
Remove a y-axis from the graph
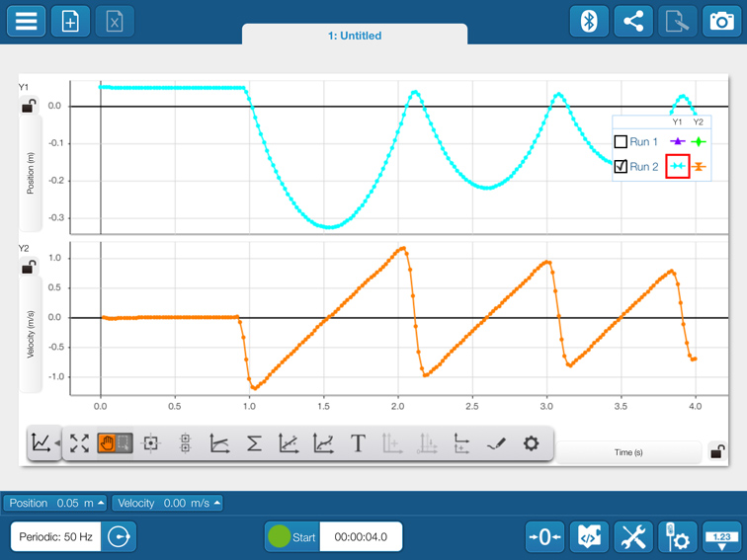click(427, 443)
